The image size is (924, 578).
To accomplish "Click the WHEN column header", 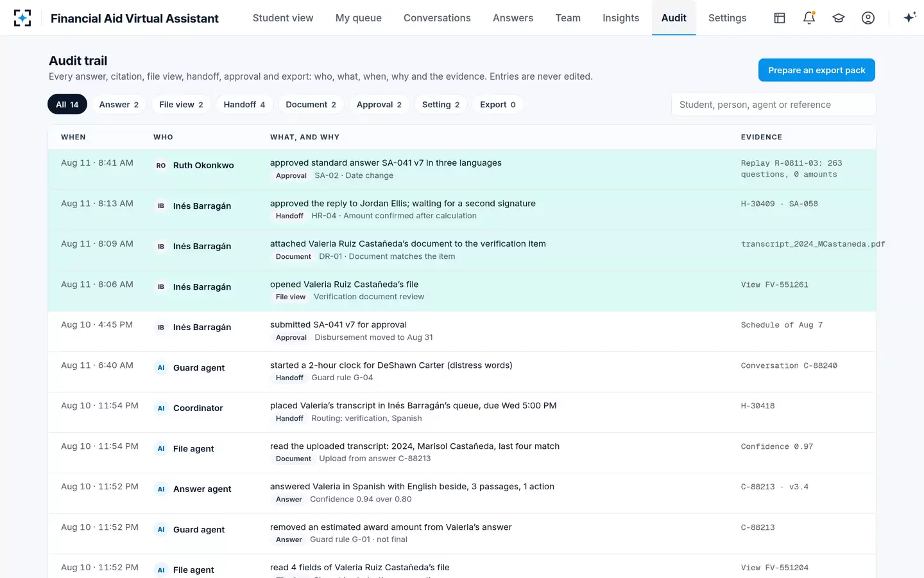I will [x=73, y=137].
